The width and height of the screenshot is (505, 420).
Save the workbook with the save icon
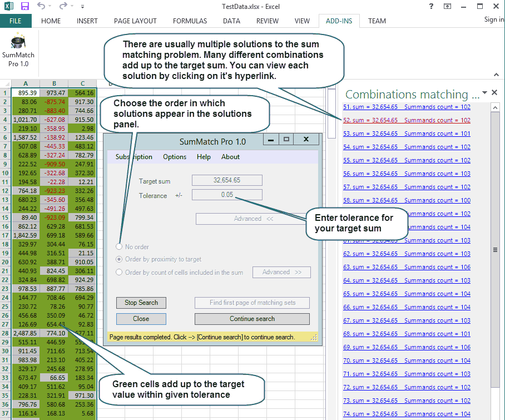[x=25, y=6]
